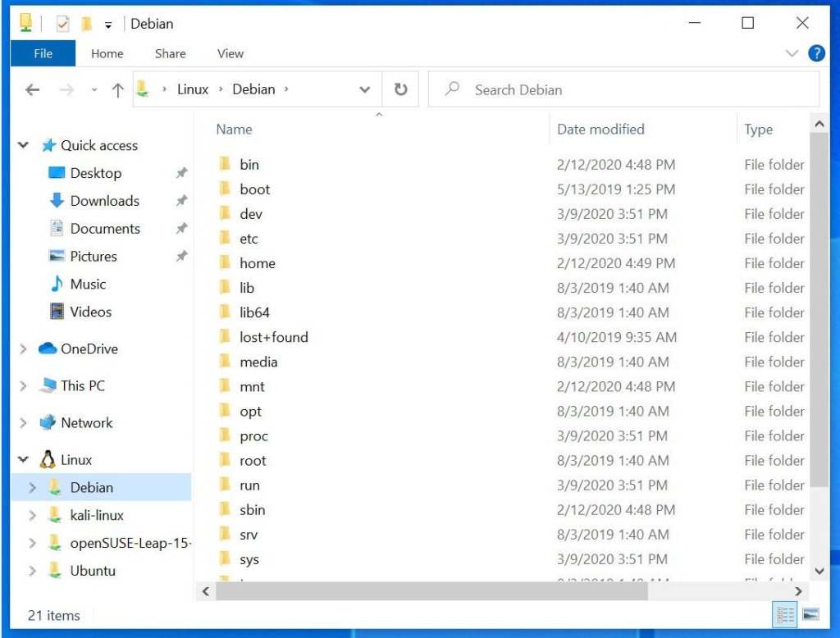This screenshot has width=840, height=638.
Task: Click the back navigation arrow
Action: pyautogui.click(x=32, y=89)
